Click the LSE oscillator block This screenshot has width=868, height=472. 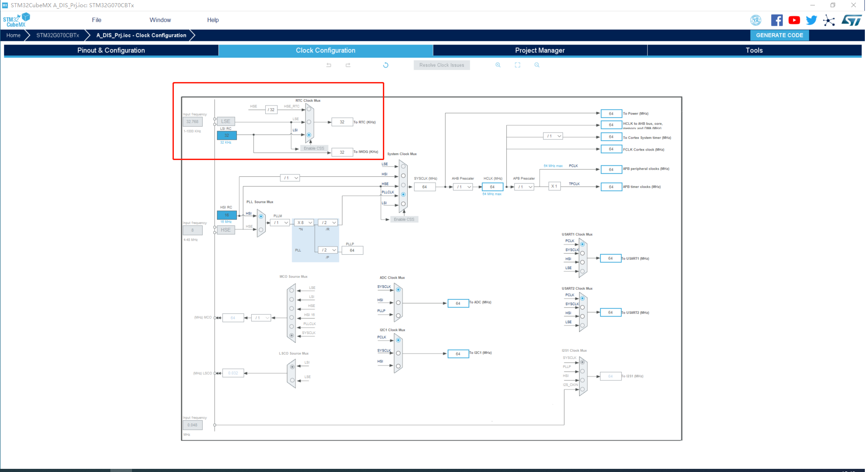pyautogui.click(x=226, y=121)
